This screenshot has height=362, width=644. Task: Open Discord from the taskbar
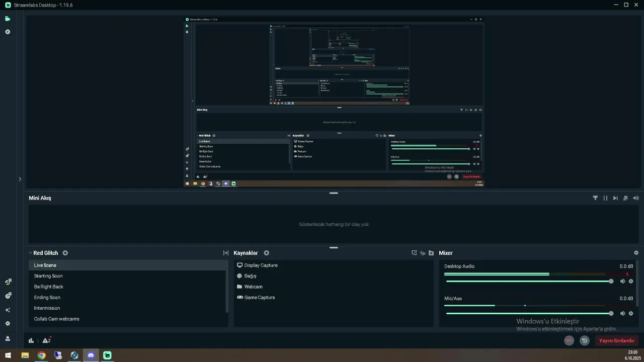point(91,355)
